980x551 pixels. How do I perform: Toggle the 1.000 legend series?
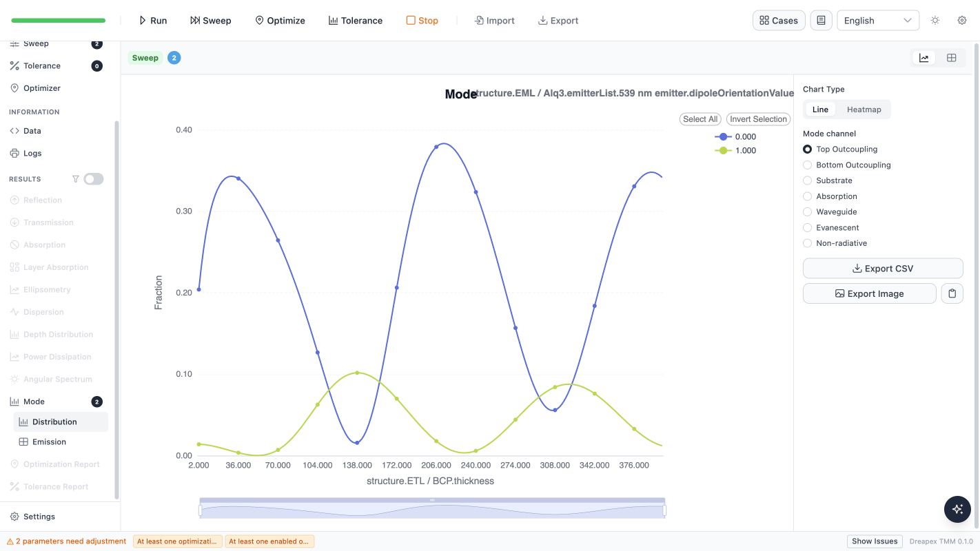(x=736, y=150)
